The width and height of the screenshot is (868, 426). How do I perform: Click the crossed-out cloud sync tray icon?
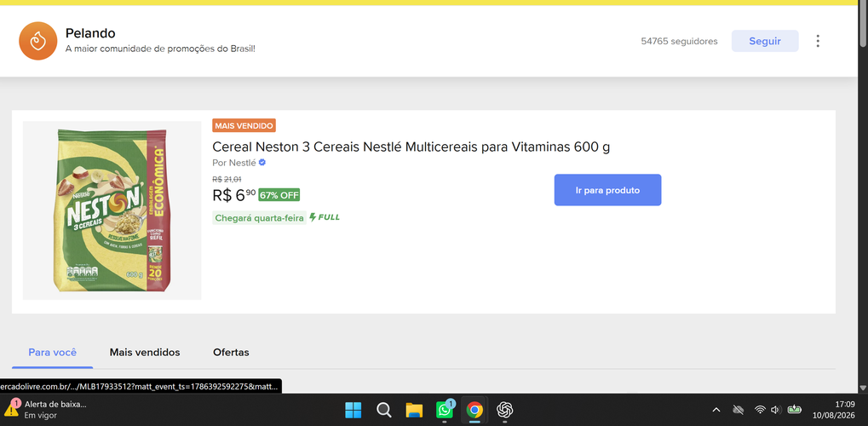(x=738, y=410)
